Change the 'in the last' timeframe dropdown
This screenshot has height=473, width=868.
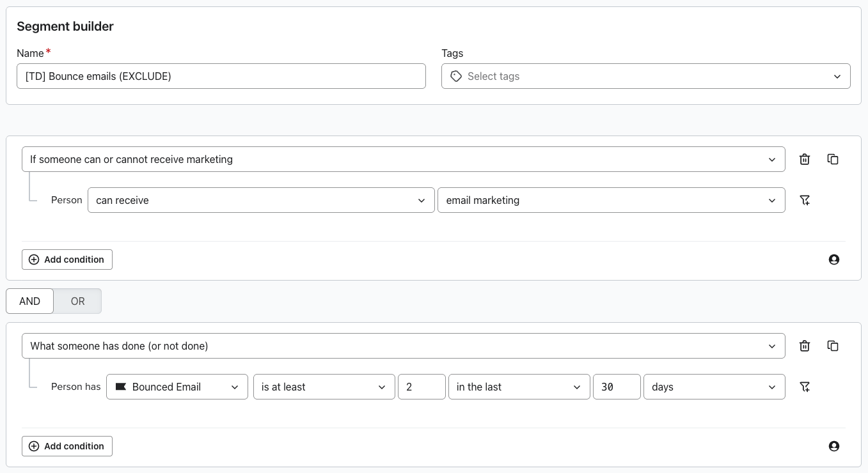[519, 387]
